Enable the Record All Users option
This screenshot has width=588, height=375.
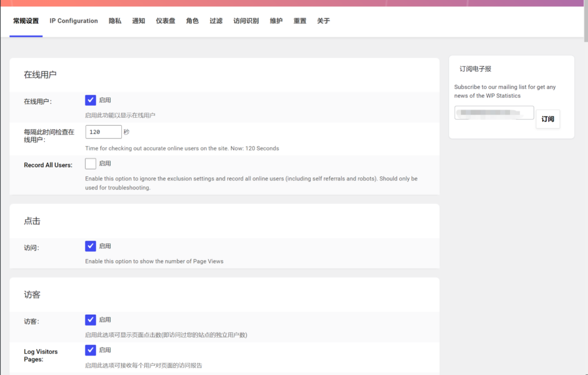(90, 163)
